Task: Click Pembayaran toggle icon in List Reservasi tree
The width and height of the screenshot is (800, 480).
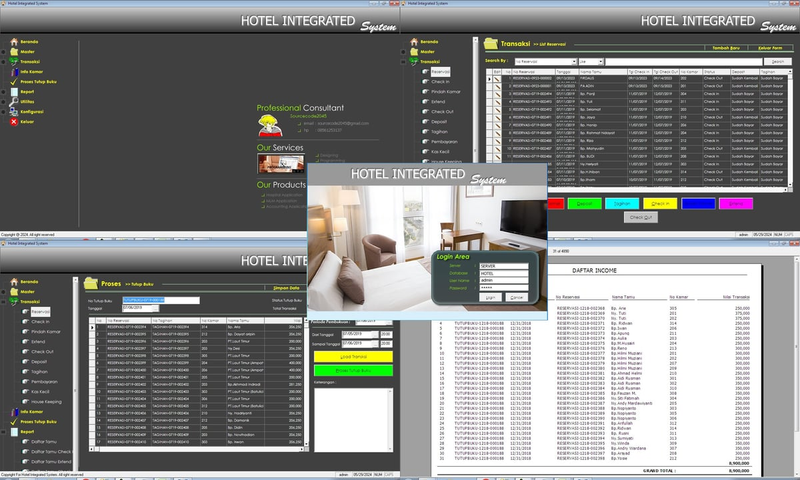Action: click(x=425, y=142)
